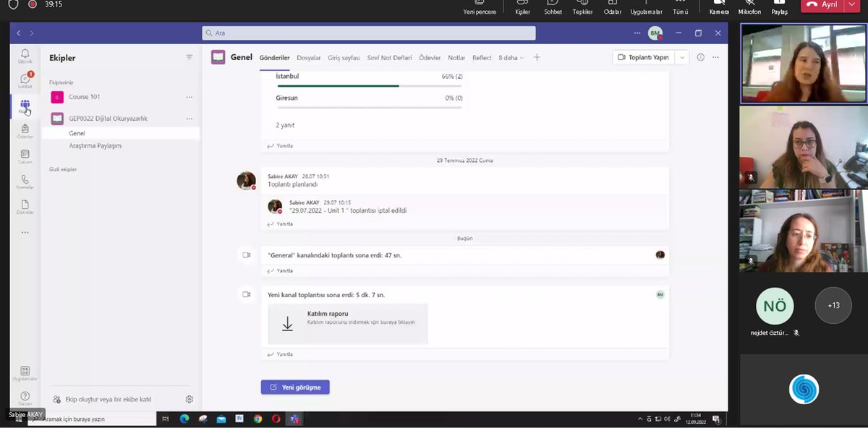Open the Ödevler assignments icon
Image resolution: width=868 pixels, height=428 pixels.
25,131
